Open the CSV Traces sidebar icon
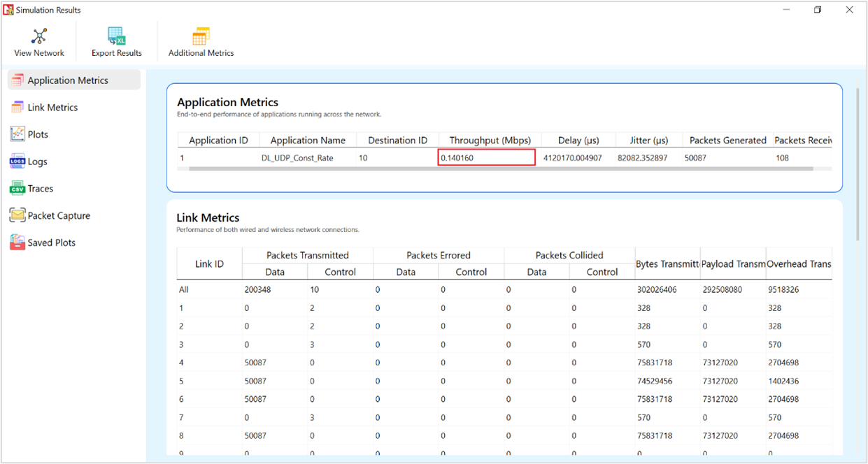 tap(17, 189)
